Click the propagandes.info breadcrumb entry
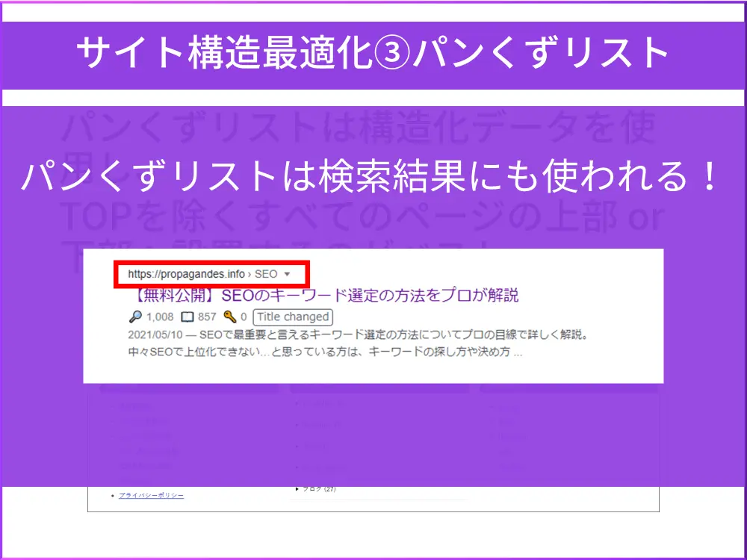Image resolution: width=747 pixels, height=560 pixels. [188, 273]
